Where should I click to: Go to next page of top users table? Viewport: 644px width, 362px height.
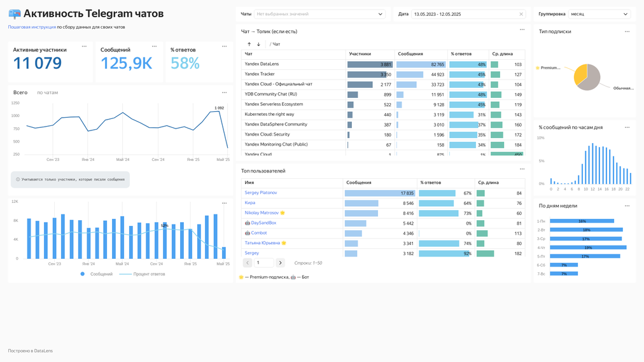[280, 263]
